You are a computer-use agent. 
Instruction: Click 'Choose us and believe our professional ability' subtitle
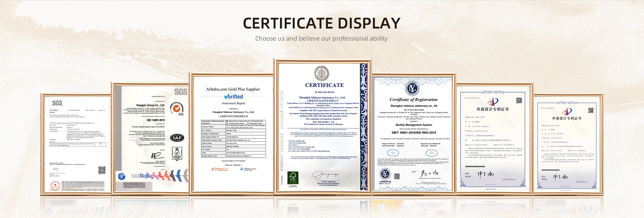tap(321, 39)
